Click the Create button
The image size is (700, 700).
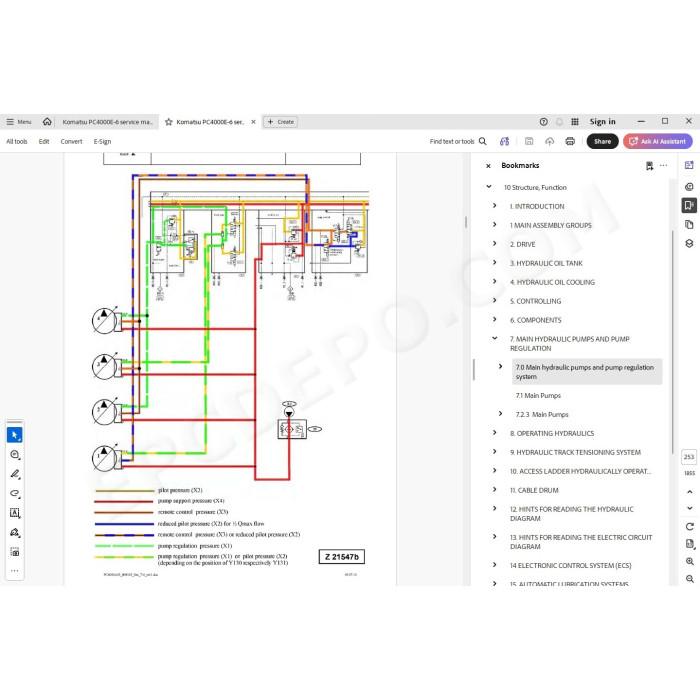pyautogui.click(x=281, y=122)
